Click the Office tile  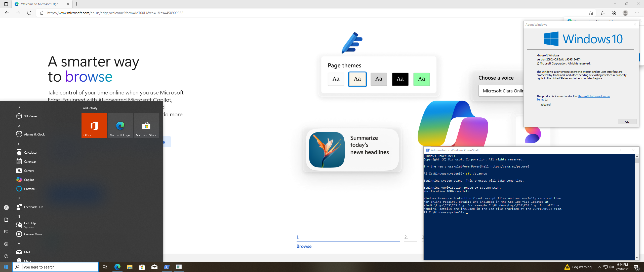click(94, 126)
